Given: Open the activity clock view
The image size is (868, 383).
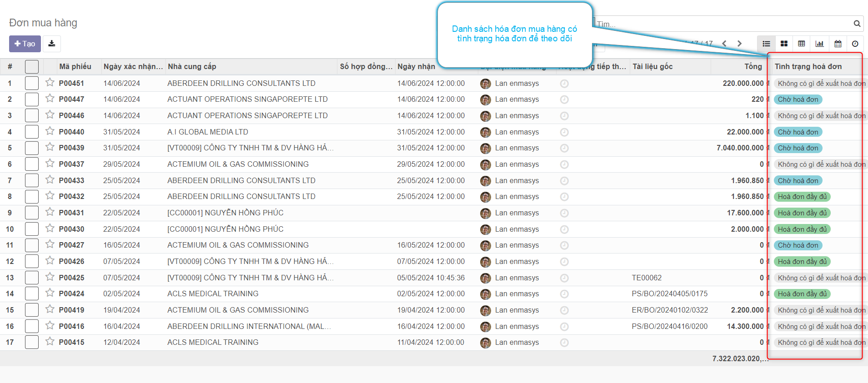Looking at the screenshot, I should click(x=855, y=44).
